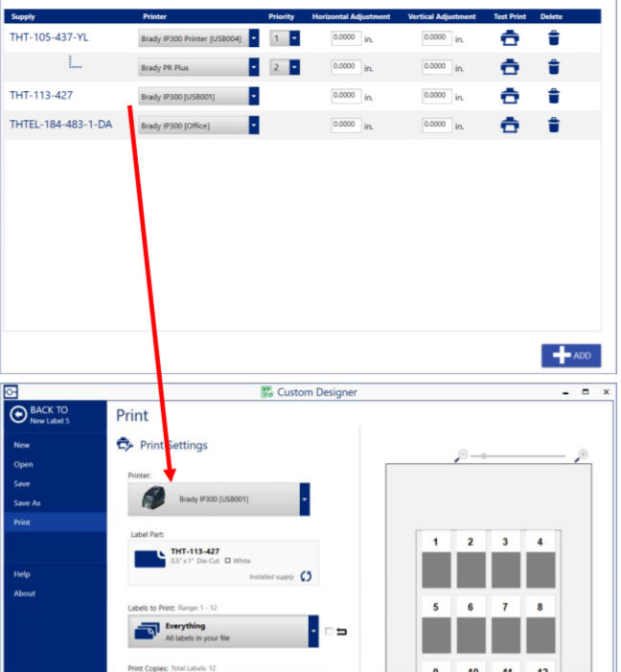Open the priority 2 dropdown
Viewport: 621px width, 672px height.
coord(294,67)
